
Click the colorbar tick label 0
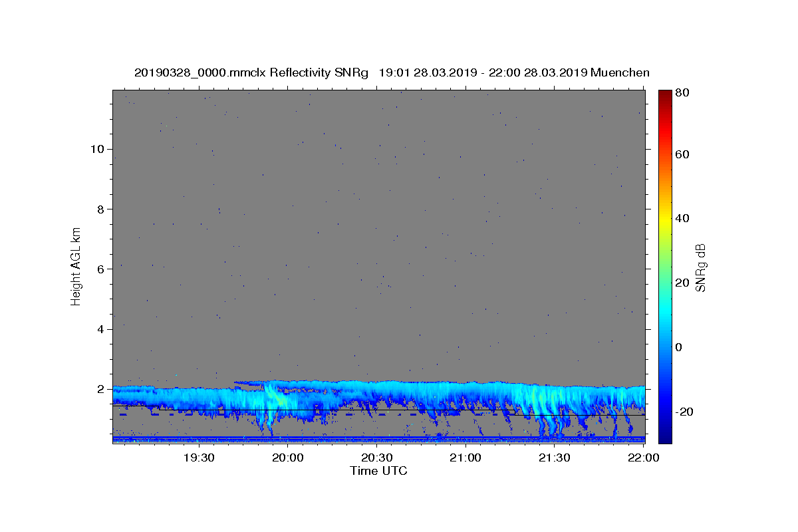tap(680, 347)
